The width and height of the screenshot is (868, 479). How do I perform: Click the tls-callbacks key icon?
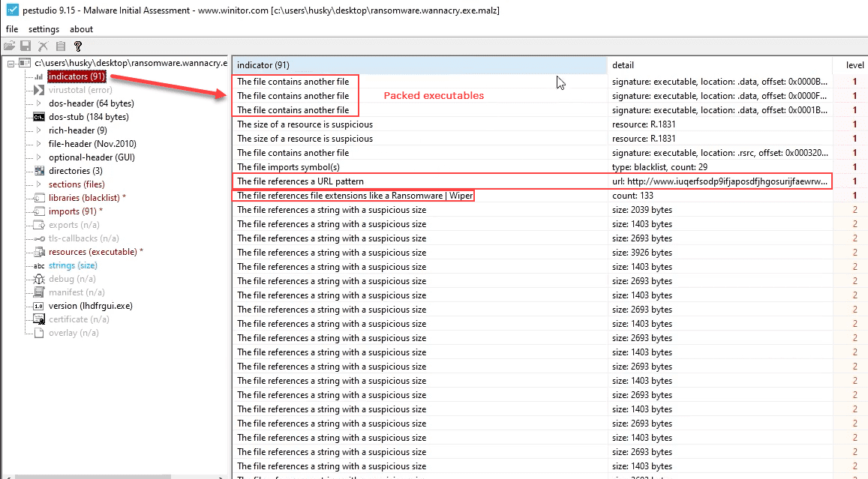[x=39, y=238]
